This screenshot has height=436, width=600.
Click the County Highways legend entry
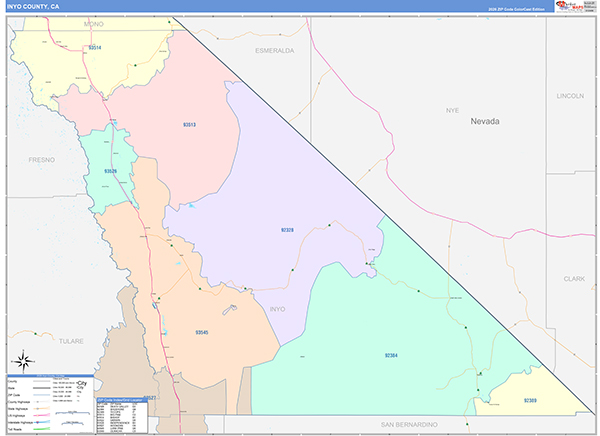pos(19,402)
